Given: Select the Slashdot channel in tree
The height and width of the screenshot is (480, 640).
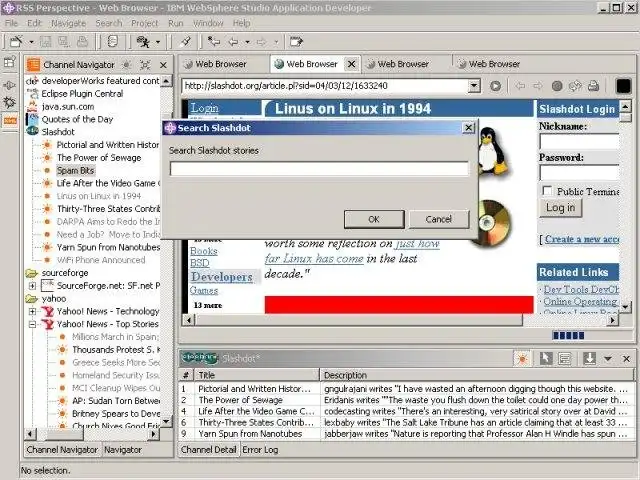Looking at the screenshot, I should point(58,132).
